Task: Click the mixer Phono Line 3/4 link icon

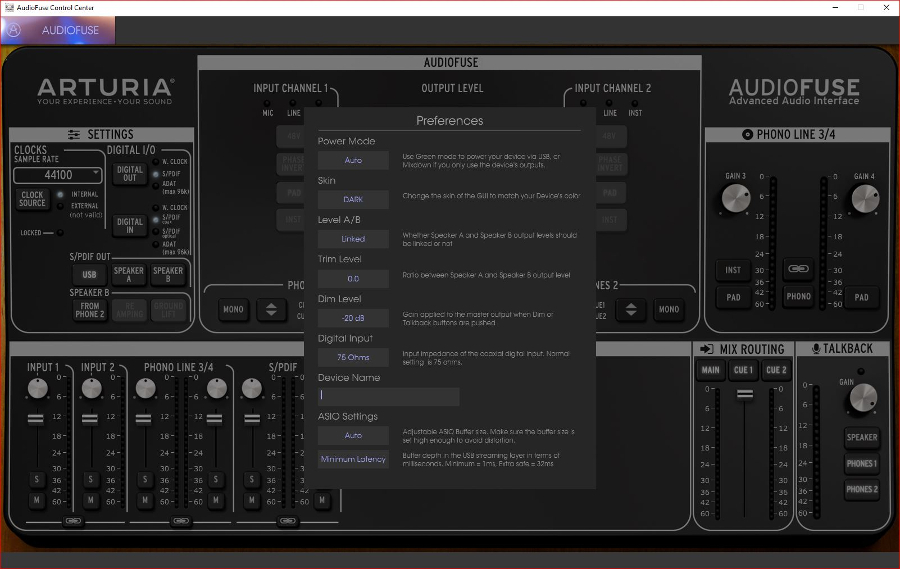Action: click(x=181, y=521)
